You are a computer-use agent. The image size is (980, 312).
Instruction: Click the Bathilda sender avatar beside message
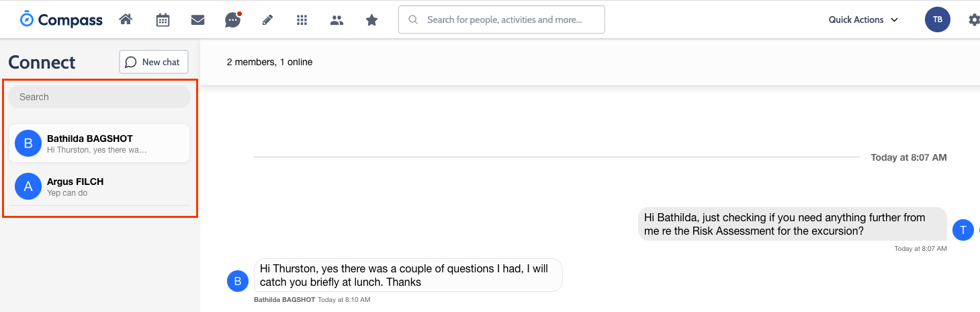tap(238, 281)
